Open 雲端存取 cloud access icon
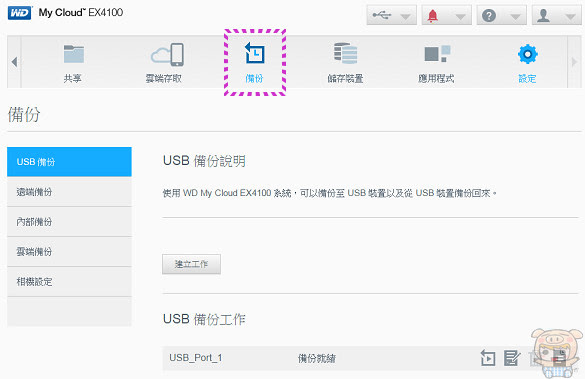The width and height of the screenshot is (585, 379). tap(168, 54)
